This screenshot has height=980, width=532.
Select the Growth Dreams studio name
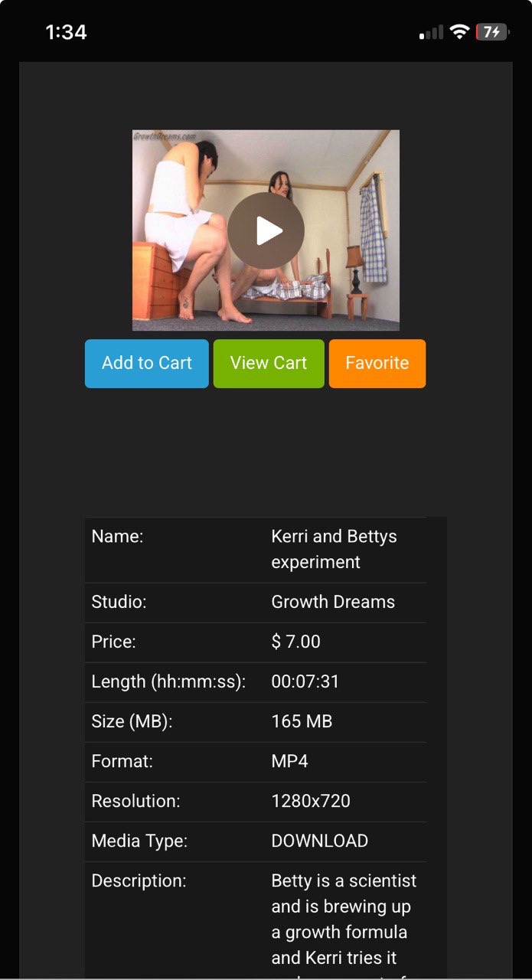pos(333,602)
